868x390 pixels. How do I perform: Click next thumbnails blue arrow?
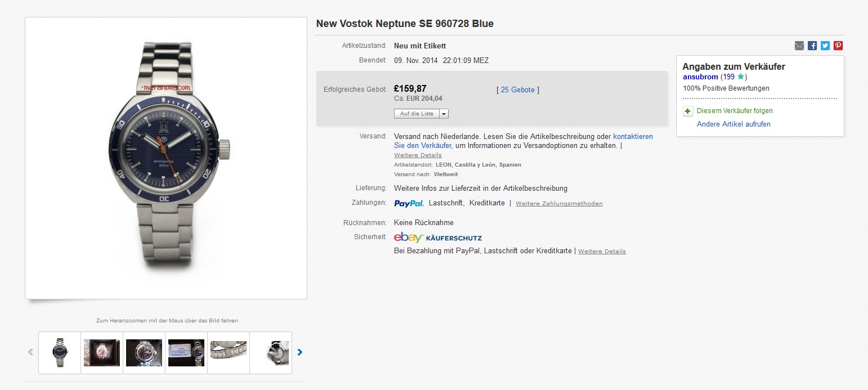pyautogui.click(x=300, y=352)
